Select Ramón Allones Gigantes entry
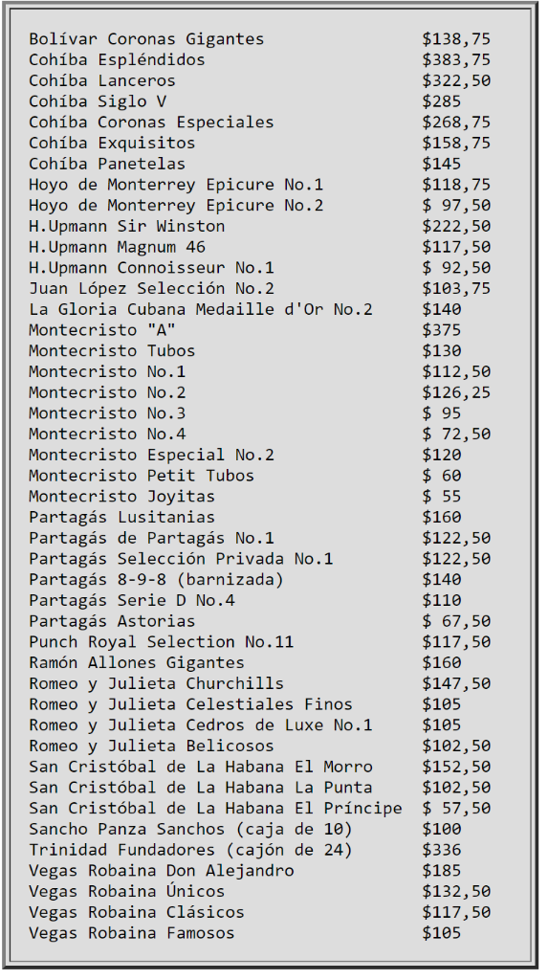 pyautogui.click(x=137, y=662)
